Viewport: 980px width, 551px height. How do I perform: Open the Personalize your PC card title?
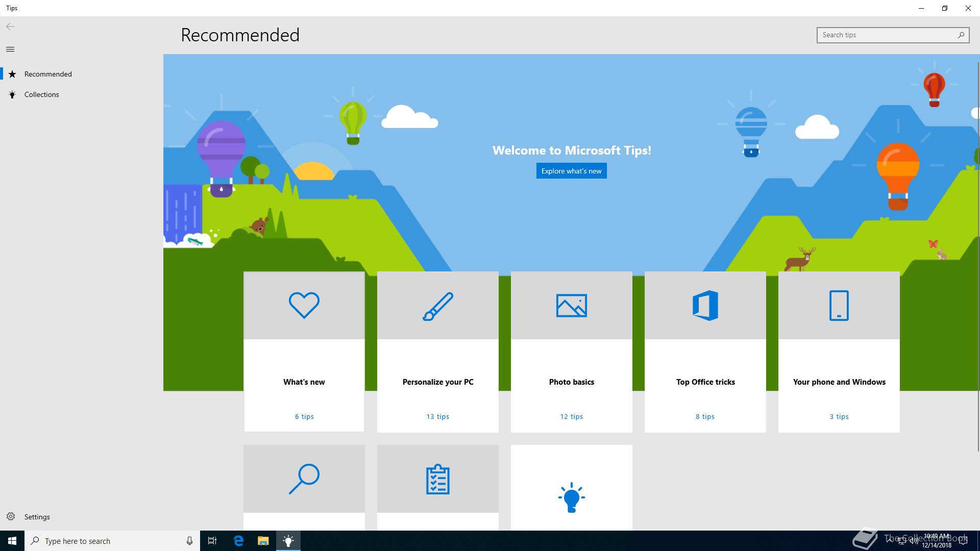(x=438, y=382)
